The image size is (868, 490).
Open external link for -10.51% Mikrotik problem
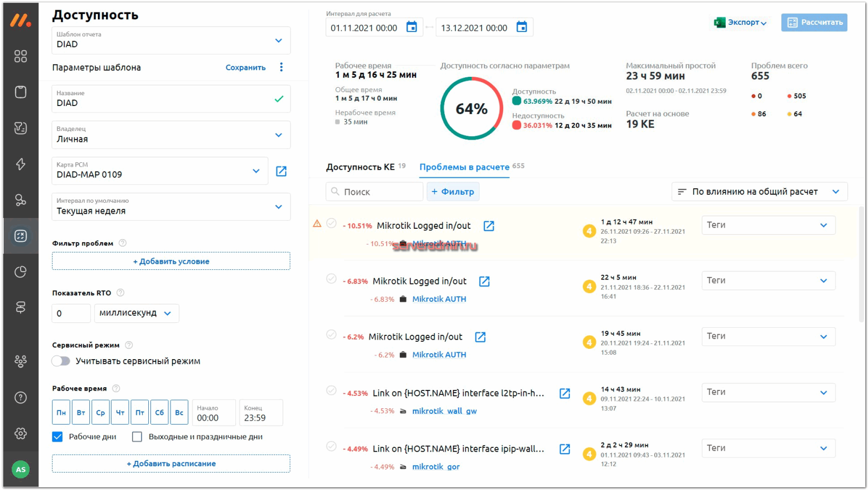489,226
